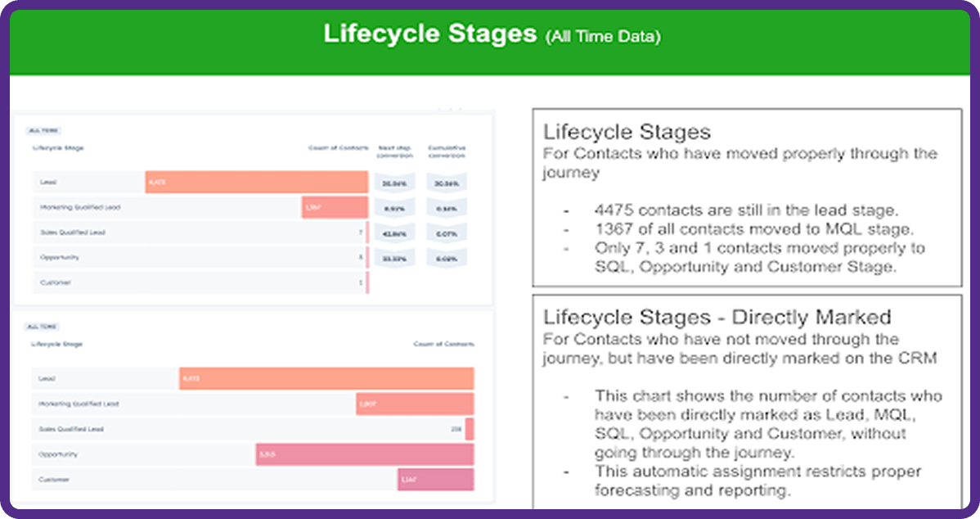The image size is (980, 519).
Task: Click the Lead next step conversion percentage badge
Action: (x=394, y=183)
